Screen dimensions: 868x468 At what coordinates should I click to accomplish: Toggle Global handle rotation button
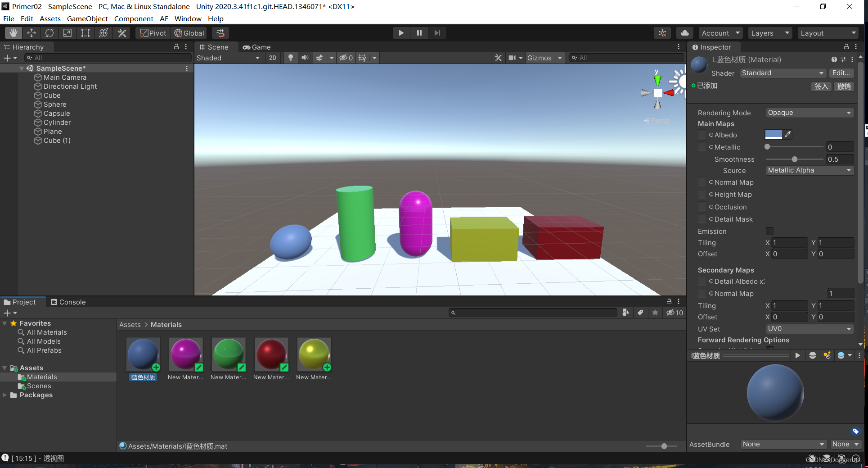(189, 33)
